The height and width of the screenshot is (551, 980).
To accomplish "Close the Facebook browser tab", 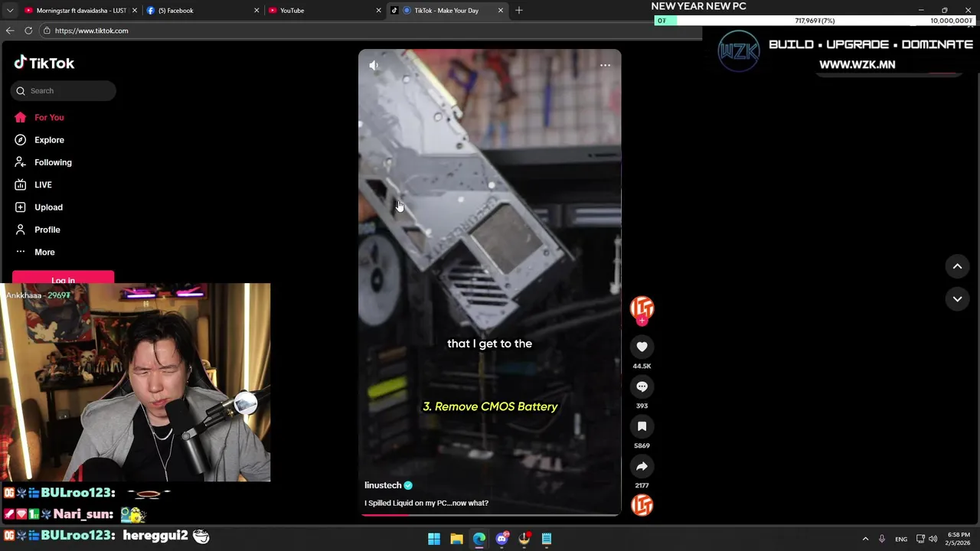I will pyautogui.click(x=256, y=11).
